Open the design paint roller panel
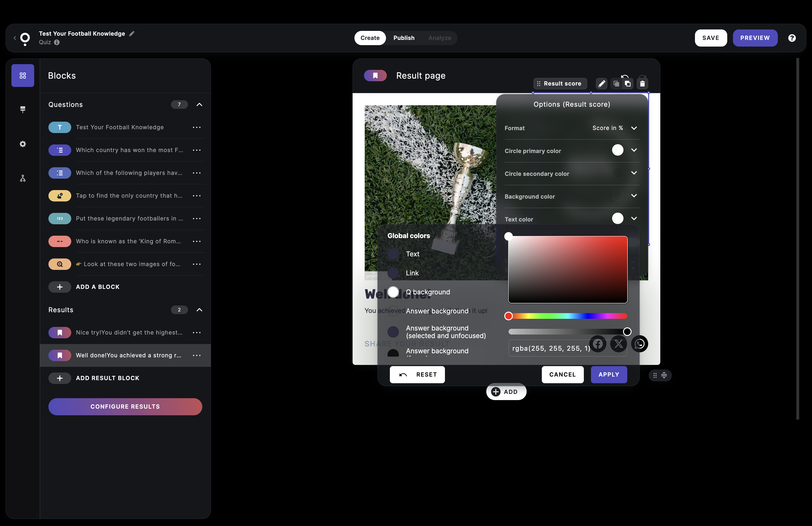This screenshot has width=812, height=526. [x=23, y=109]
